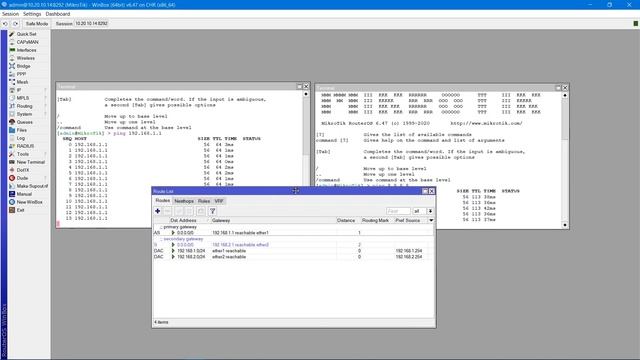Open the Files sidebar entry

[x=22, y=130]
